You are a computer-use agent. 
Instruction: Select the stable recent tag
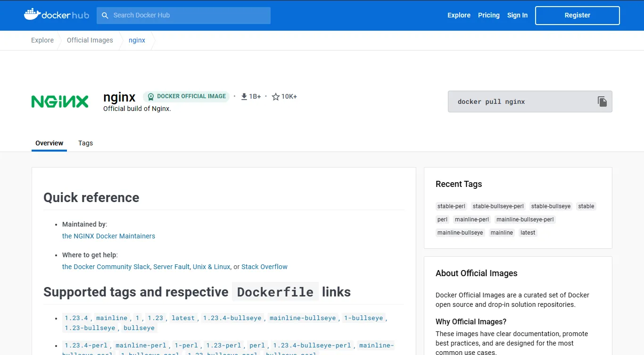[x=586, y=206]
